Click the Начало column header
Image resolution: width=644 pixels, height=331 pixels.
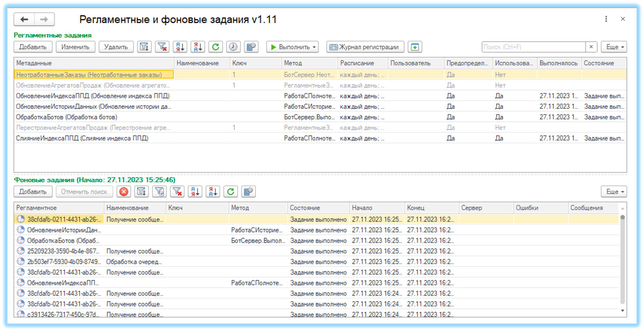pyautogui.click(x=377, y=208)
